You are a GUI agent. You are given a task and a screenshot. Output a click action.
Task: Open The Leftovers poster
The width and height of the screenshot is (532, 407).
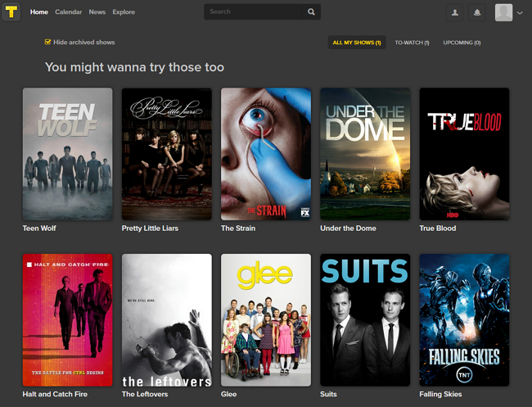pyautogui.click(x=167, y=320)
